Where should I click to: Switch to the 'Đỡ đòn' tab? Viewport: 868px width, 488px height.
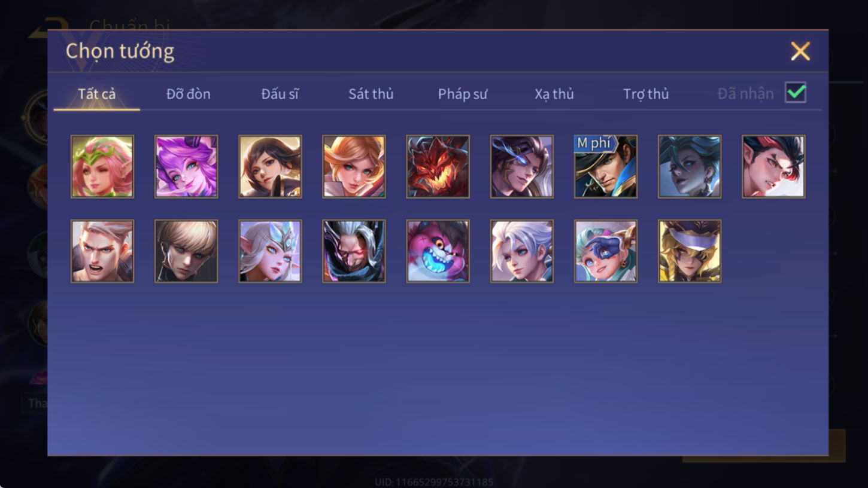coord(189,94)
